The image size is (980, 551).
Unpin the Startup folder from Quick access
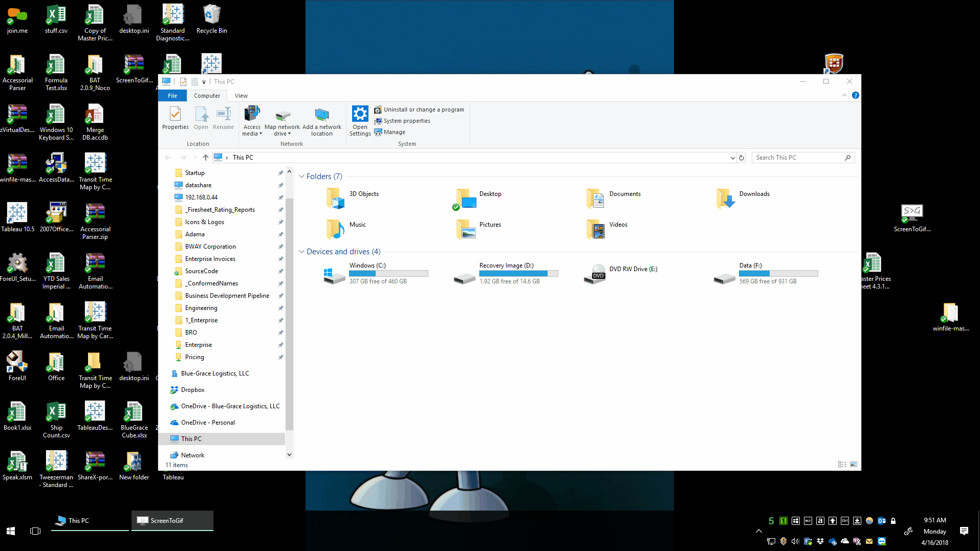(280, 173)
